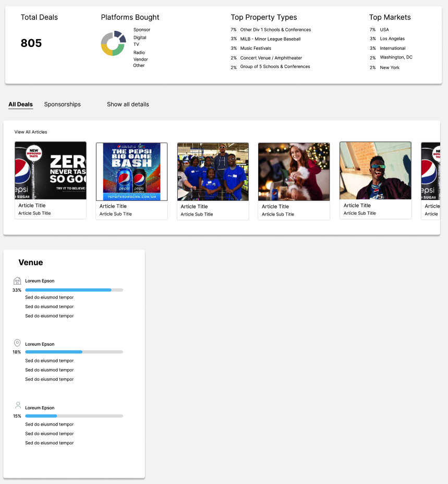Screen dimensions: 448x484
Task: Click the Vendor legend entry
Action: (x=141, y=60)
